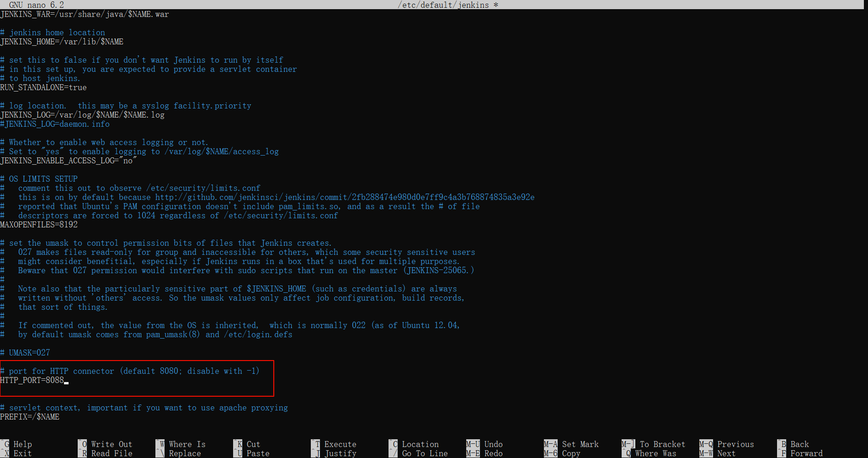This screenshot has height=458, width=868.
Task: Click the 'in this set up, you are expected' line
Action: point(149,69)
